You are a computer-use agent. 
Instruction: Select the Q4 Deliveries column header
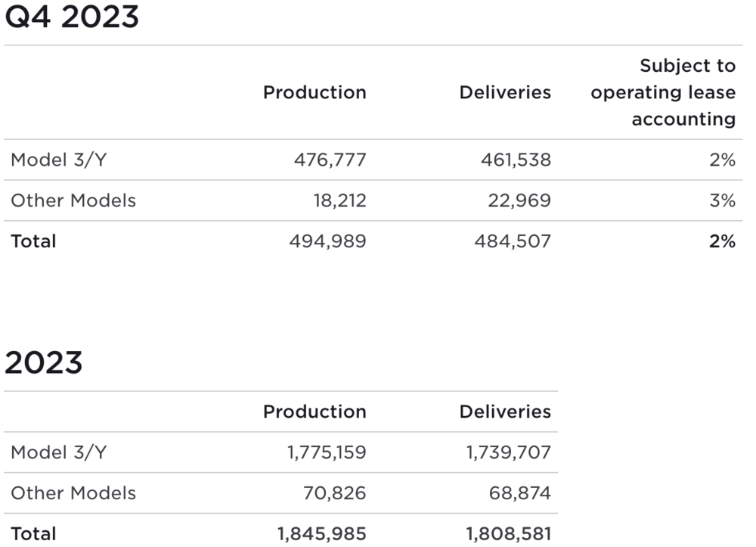505,92
